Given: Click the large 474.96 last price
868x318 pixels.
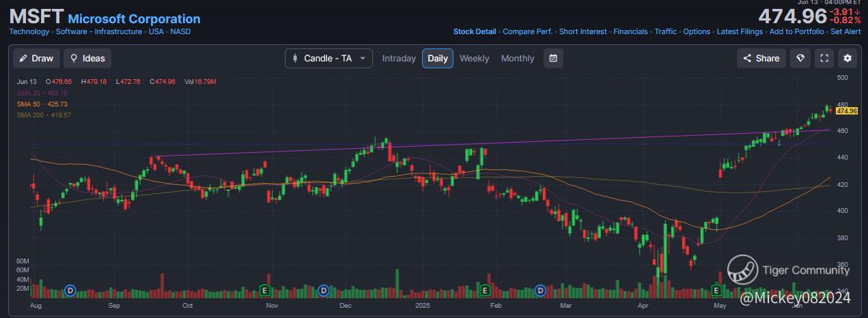Looking at the screenshot, I should tap(792, 16).
